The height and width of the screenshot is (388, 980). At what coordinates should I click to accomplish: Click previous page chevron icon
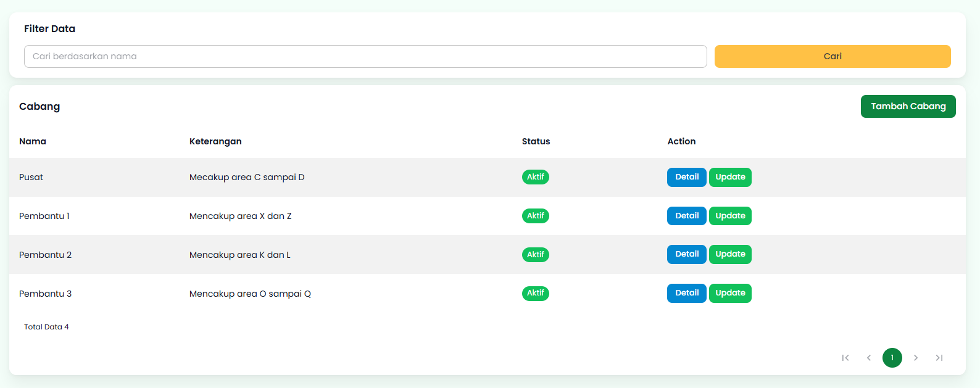869,358
